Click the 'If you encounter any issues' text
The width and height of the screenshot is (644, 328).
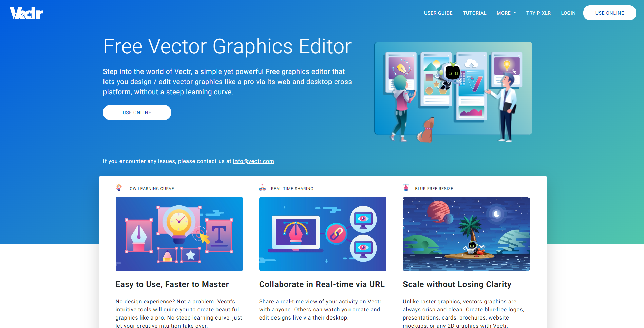click(x=167, y=161)
